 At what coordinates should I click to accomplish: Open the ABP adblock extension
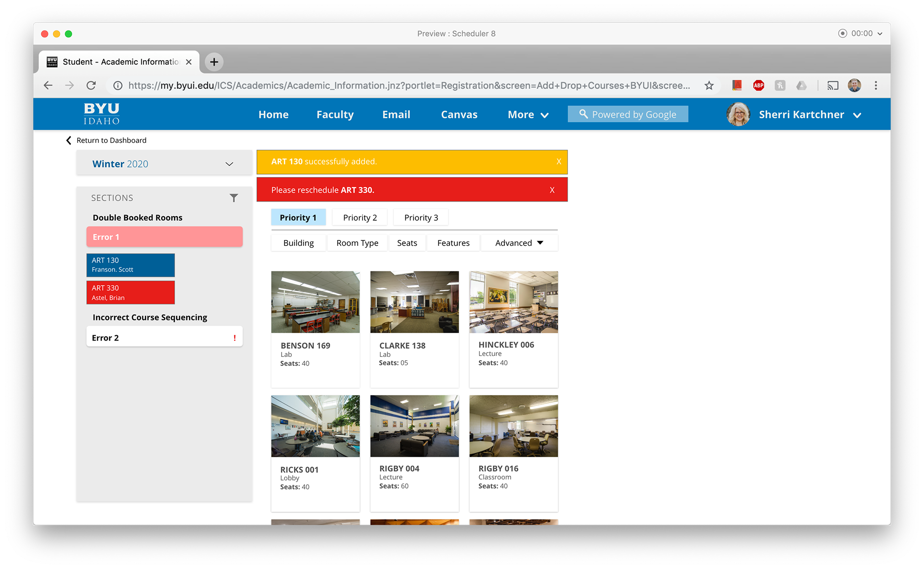(x=758, y=86)
